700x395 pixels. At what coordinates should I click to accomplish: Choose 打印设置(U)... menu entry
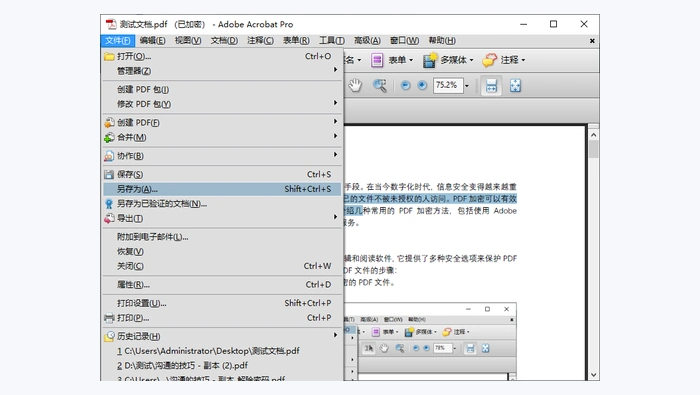222,304
